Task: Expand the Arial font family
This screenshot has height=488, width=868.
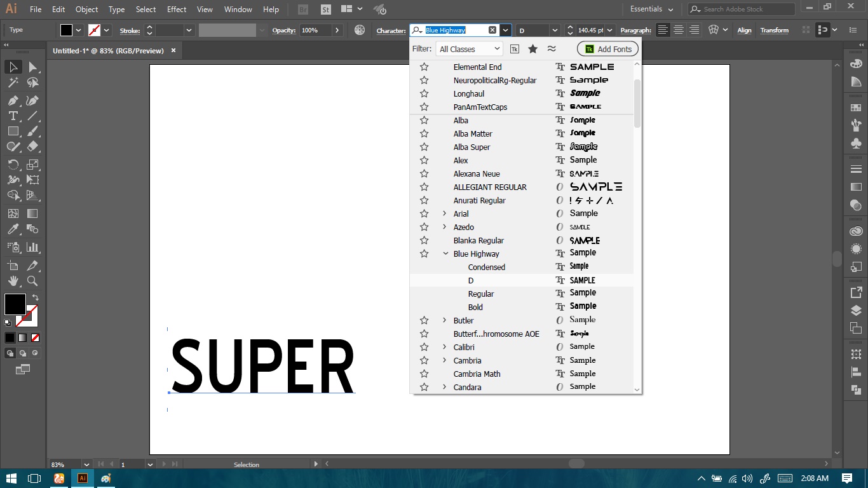Action: click(445, 213)
